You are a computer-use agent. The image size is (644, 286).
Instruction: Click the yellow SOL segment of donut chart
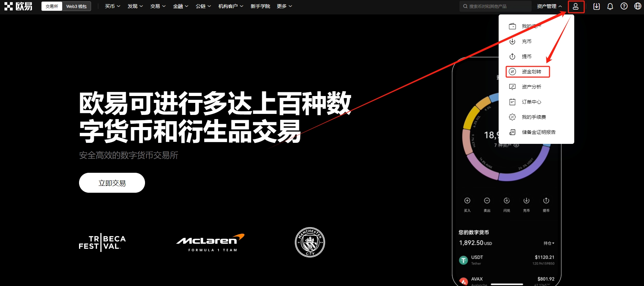[471, 117]
